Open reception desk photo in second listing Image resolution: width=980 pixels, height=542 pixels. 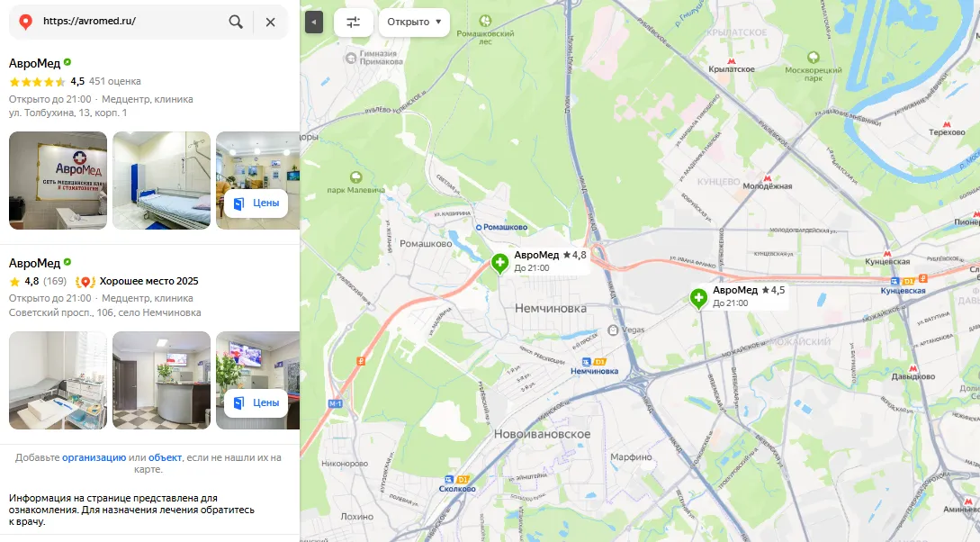click(161, 380)
